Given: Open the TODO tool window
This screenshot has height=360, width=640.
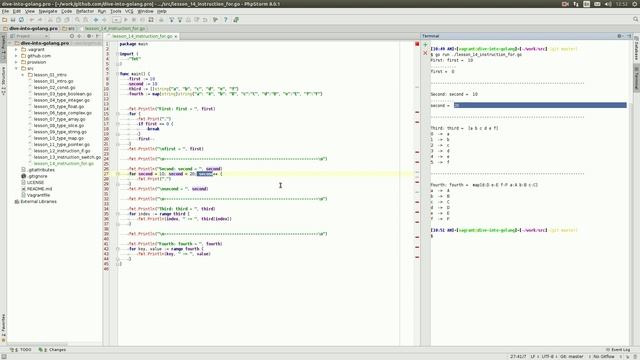Looking at the screenshot, I should pyautogui.click(x=21, y=350).
